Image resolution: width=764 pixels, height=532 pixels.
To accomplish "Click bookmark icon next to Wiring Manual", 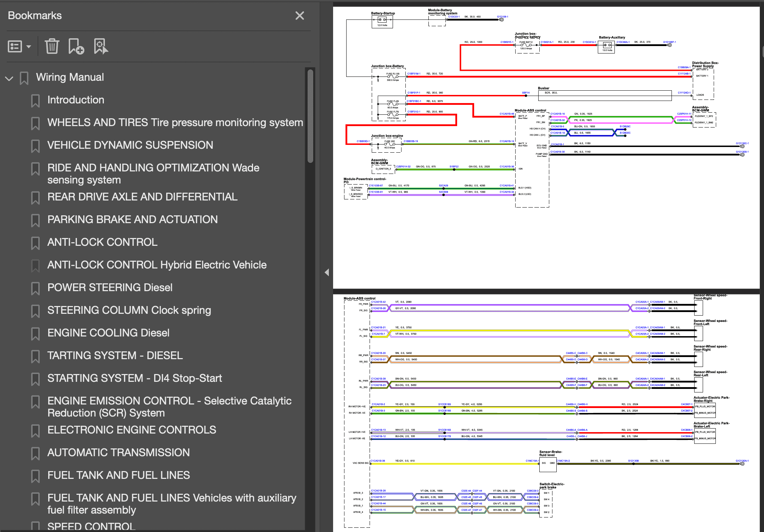I will pyautogui.click(x=24, y=78).
